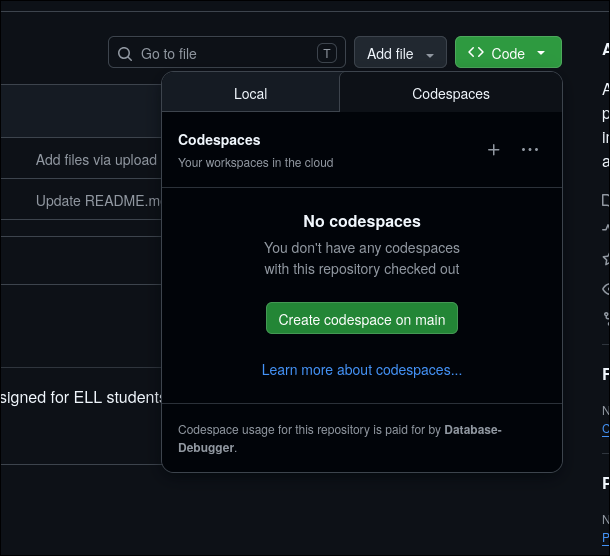
Task: Open the Add files via upload commit
Action: pos(96,160)
